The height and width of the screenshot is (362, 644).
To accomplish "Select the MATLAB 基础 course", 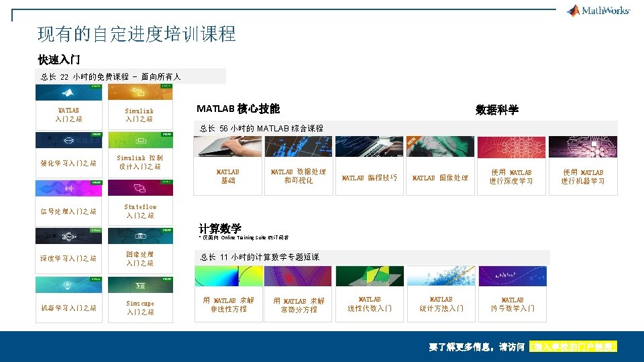I will click(227, 166).
